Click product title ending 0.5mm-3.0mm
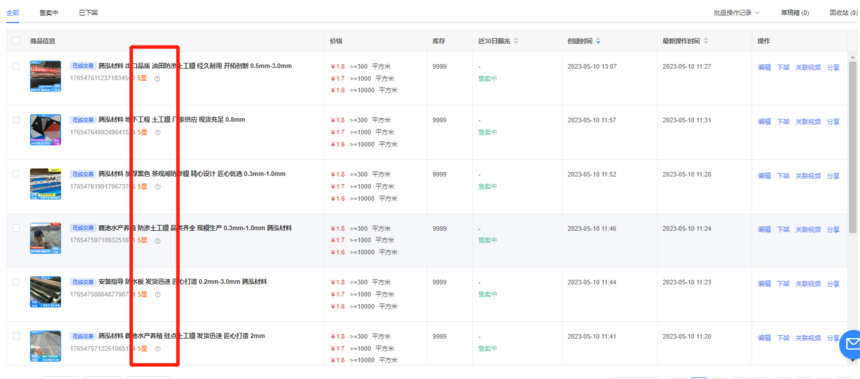Image resolution: width=860 pixels, height=379 pixels. [x=195, y=66]
